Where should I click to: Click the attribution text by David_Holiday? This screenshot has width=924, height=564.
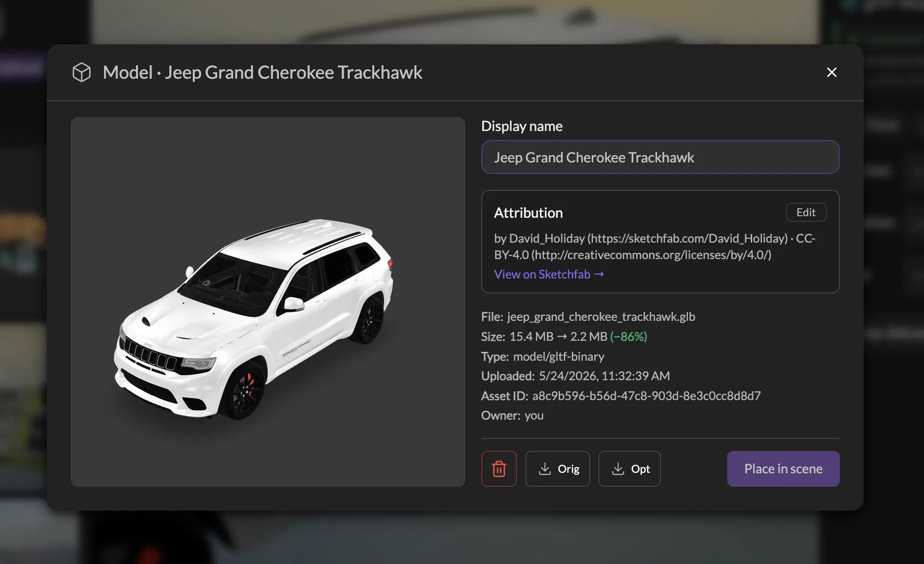tap(655, 247)
